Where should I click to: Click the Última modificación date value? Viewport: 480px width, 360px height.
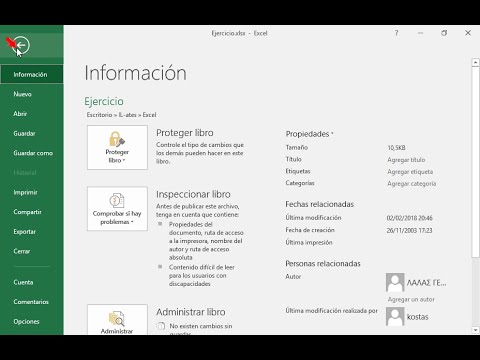[409, 218]
